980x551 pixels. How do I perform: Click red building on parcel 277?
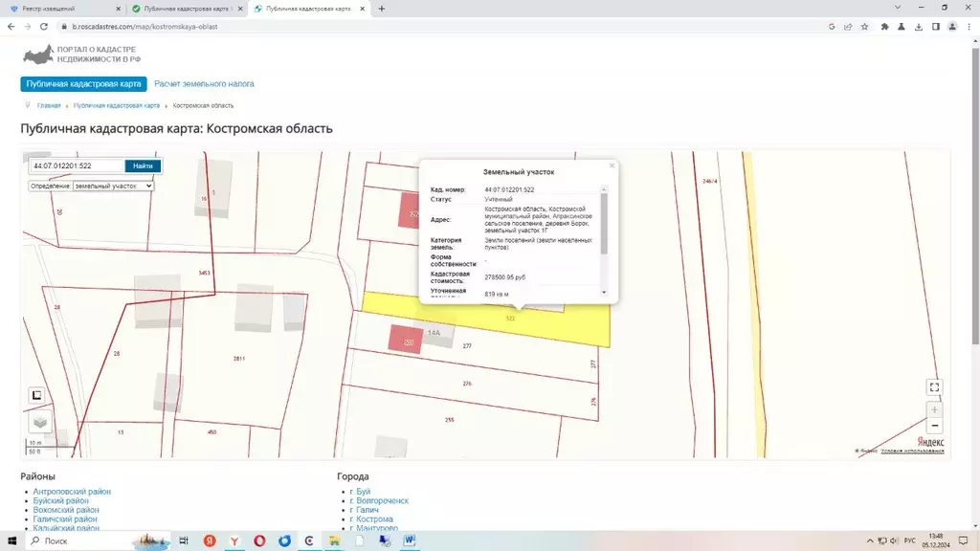tap(406, 340)
